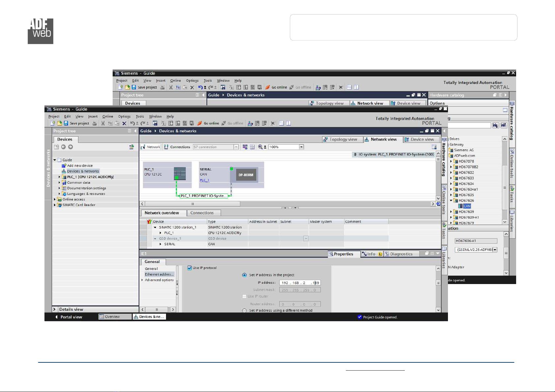Viewport: 555px width, 392px height.
Task: Click the Delete X icon in front toolbar
Action: pyautogui.click(x=124, y=123)
